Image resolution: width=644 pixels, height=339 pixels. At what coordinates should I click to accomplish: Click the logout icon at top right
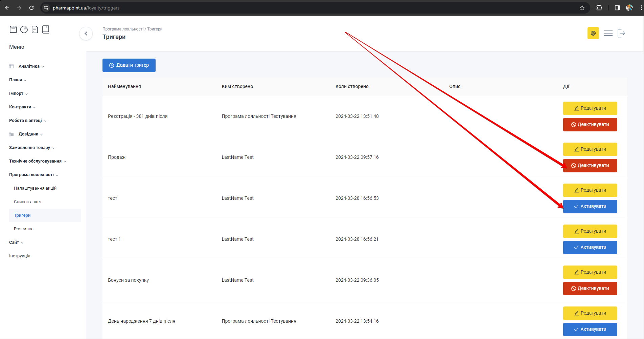point(621,33)
